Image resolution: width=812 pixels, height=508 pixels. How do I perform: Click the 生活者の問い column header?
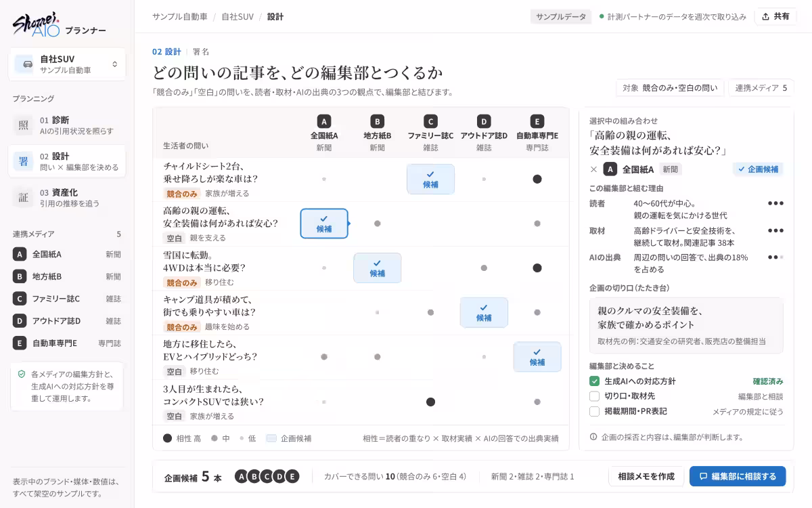(x=186, y=146)
